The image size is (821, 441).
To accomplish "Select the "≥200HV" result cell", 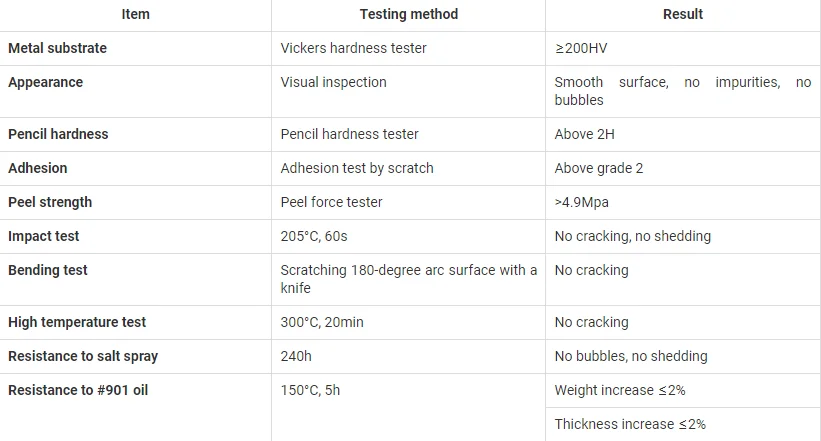I will pos(582,48).
